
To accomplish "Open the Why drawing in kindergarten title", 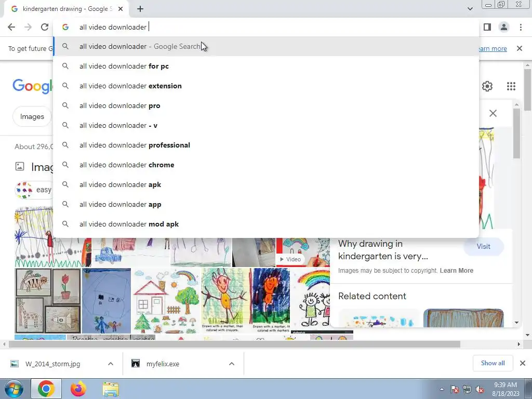I will [383, 250].
